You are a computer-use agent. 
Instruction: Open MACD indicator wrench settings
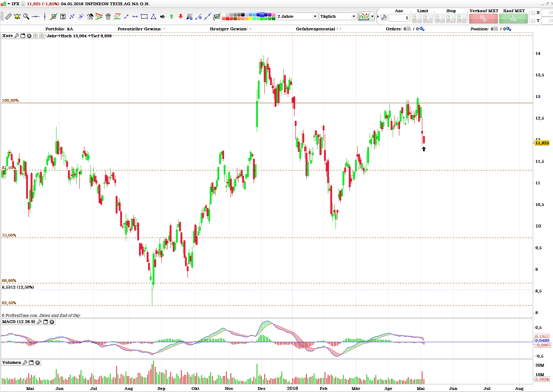click(39, 322)
